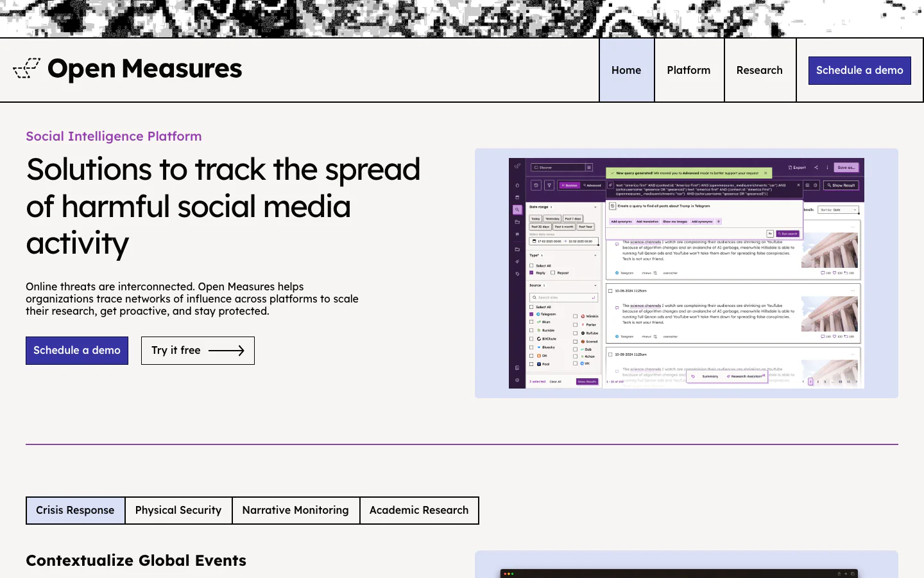Click Schedule a demo beside Try it free
Viewport: 924px width, 578px height.
click(x=77, y=351)
